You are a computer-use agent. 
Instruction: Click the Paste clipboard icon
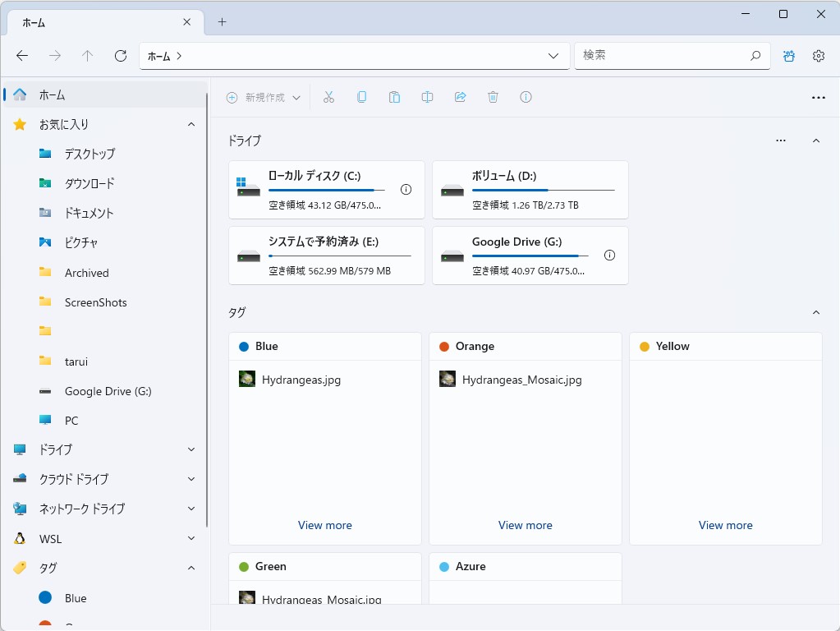click(x=394, y=97)
